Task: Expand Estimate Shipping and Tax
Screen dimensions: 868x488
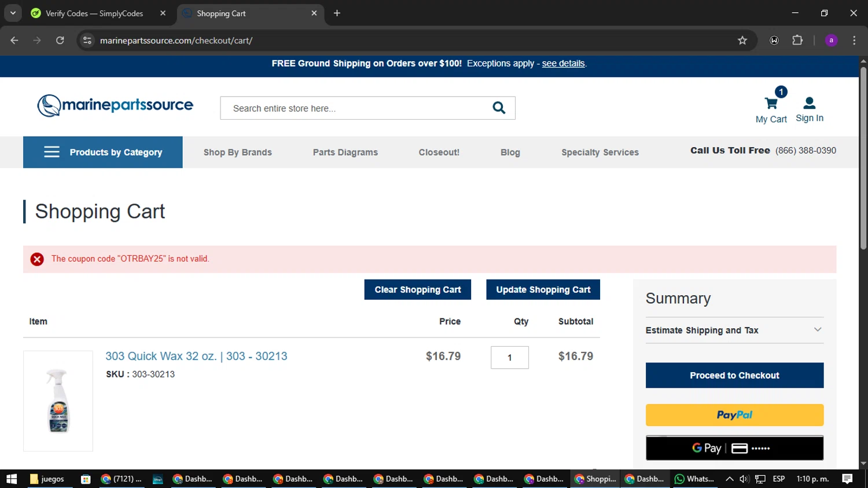Action: pos(734,330)
